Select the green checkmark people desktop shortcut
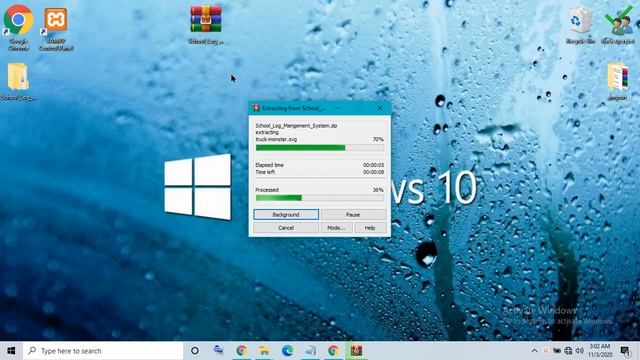 618,24
